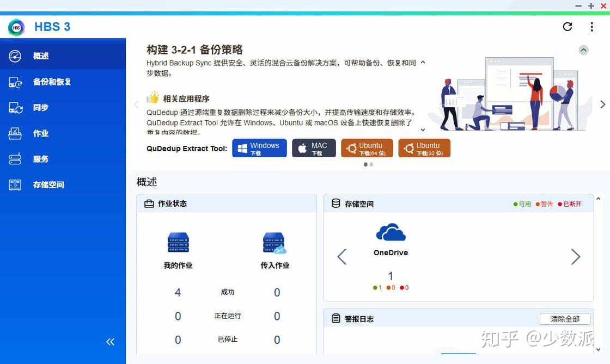Open the 存储空间 storage section
Viewport: 610px width, 364px height.
tap(63, 184)
